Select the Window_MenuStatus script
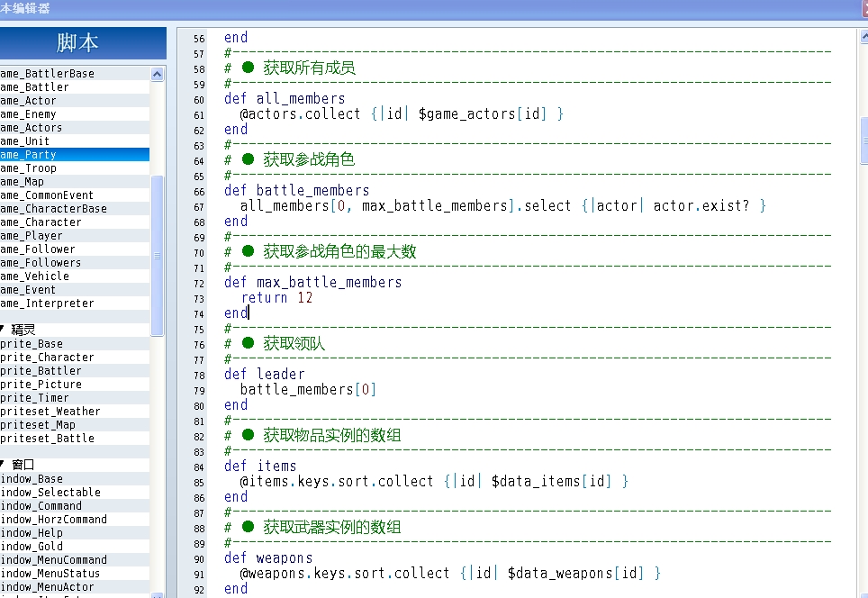Image resolution: width=868 pixels, height=598 pixels. click(75, 574)
